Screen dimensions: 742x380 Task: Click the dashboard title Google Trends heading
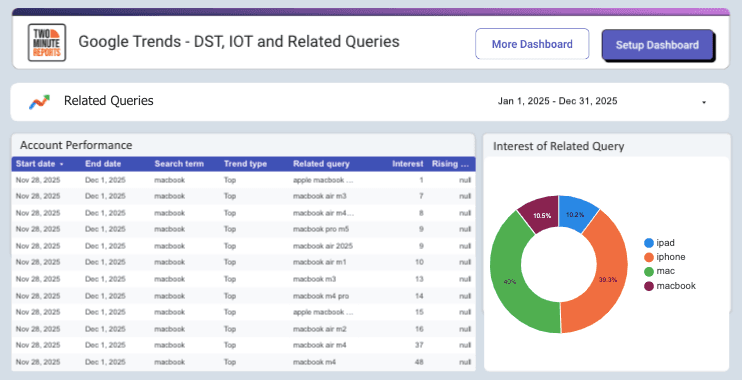(239, 42)
